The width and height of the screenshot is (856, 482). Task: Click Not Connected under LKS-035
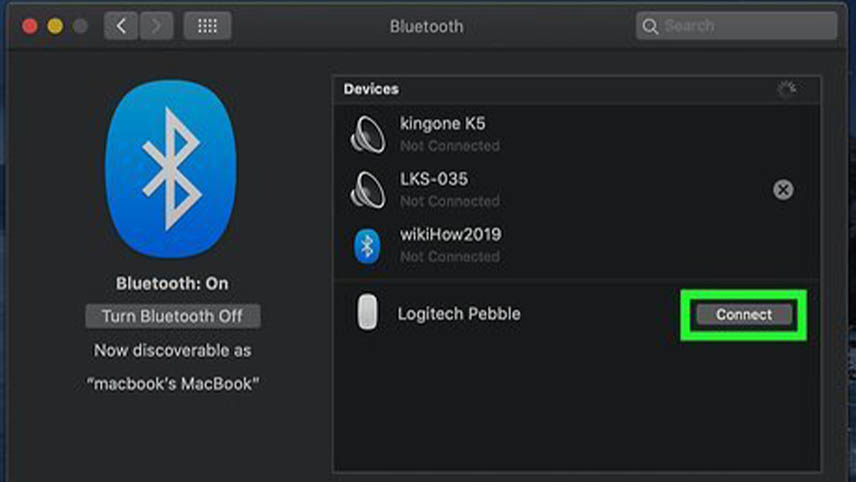tap(450, 201)
